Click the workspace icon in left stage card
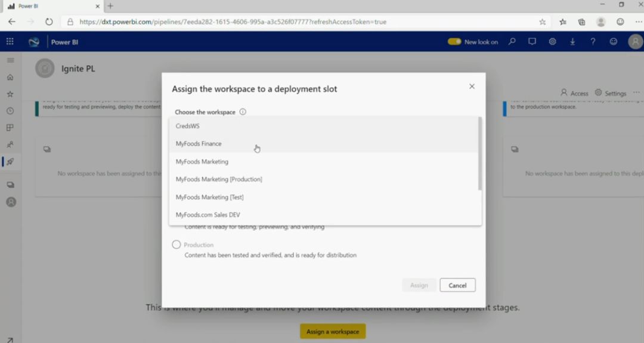The height and width of the screenshot is (343, 644). click(x=47, y=149)
